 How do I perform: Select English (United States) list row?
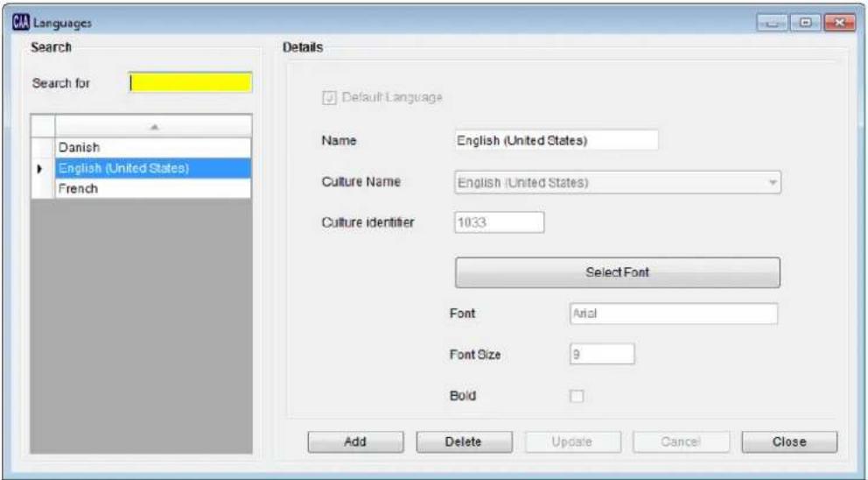pos(153,168)
